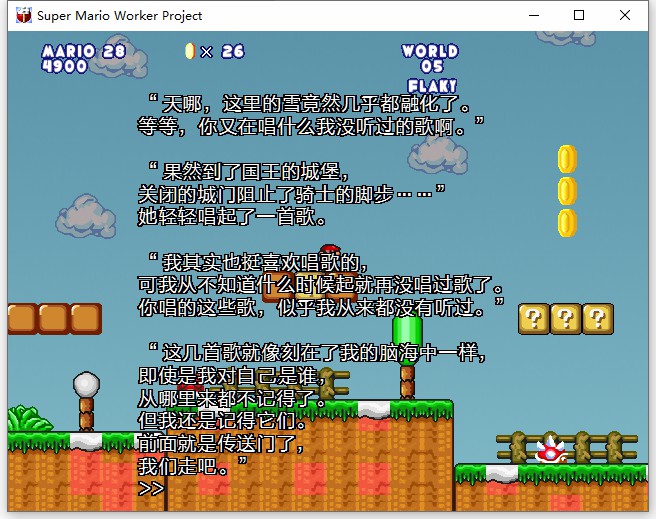Click the leftmost question mark block
Image resolution: width=656 pixels, height=519 pixels.
tap(533, 319)
